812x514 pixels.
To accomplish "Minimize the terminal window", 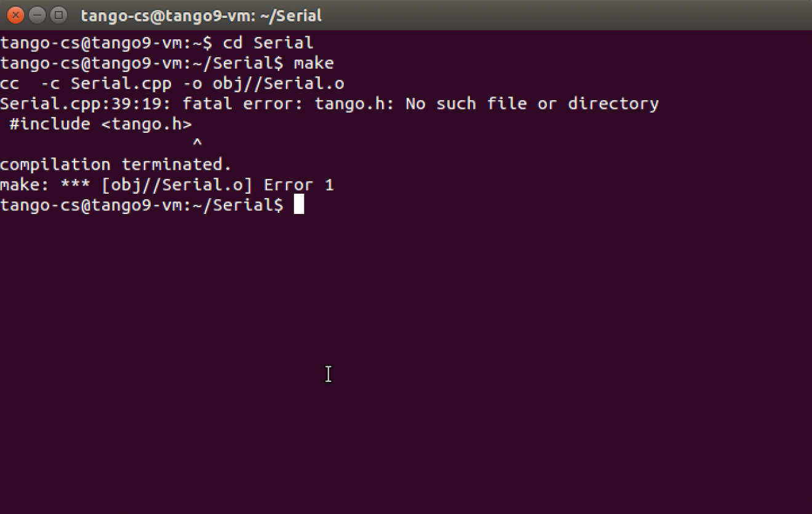I will pyautogui.click(x=38, y=15).
